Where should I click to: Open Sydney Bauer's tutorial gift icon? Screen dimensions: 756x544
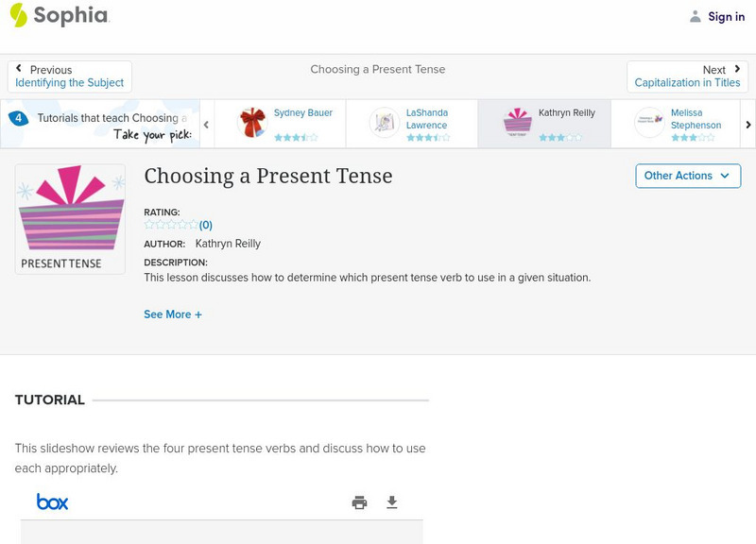[x=251, y=123]
